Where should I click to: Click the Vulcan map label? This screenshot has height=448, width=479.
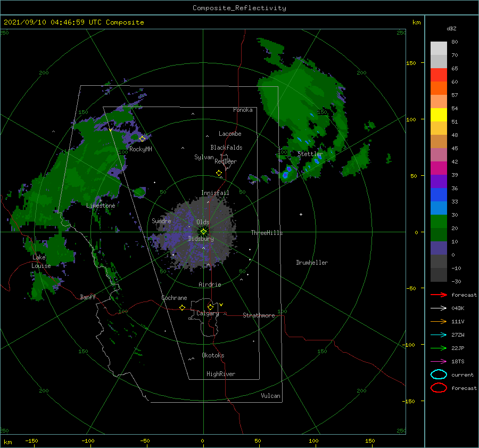pos(270,396)
